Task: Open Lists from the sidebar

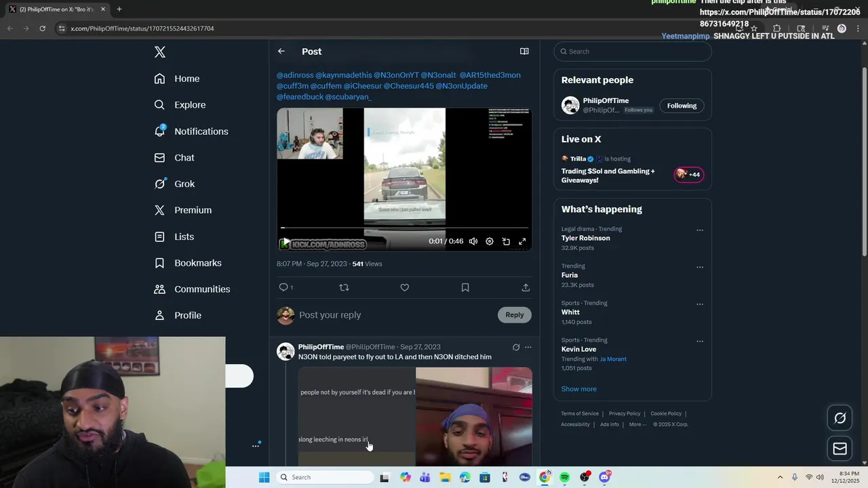Action: 174,237
